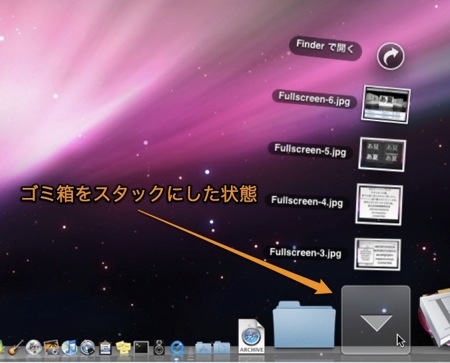Click the 'Fullscreen-6.jpg' file name label
The height and width of the screenshot is (363, 450).
tap(314, 98)
